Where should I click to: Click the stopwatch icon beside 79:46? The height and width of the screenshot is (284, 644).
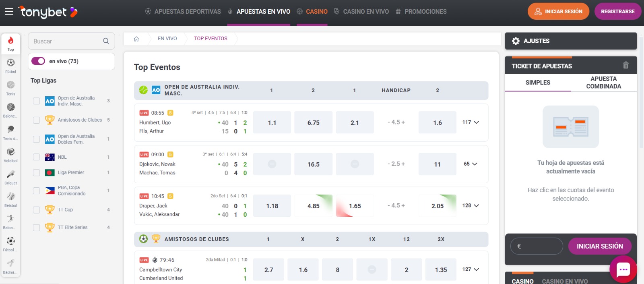pyautogui.click(x=155, y=260)
